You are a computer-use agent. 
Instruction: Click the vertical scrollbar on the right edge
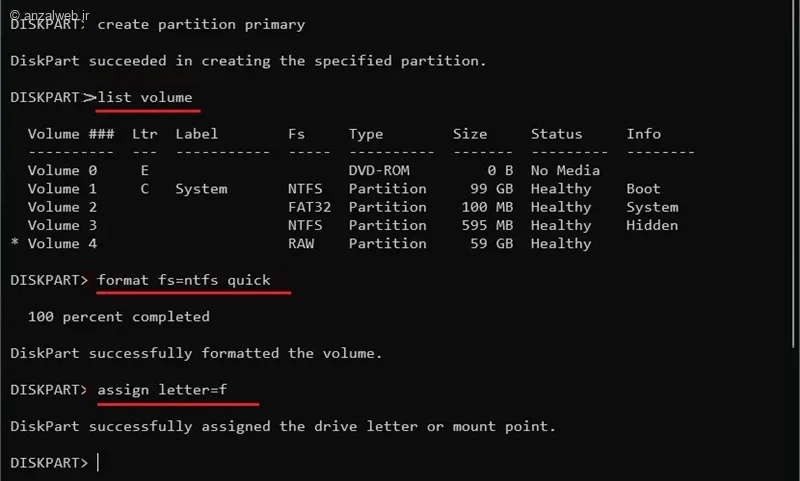point(794,173)
